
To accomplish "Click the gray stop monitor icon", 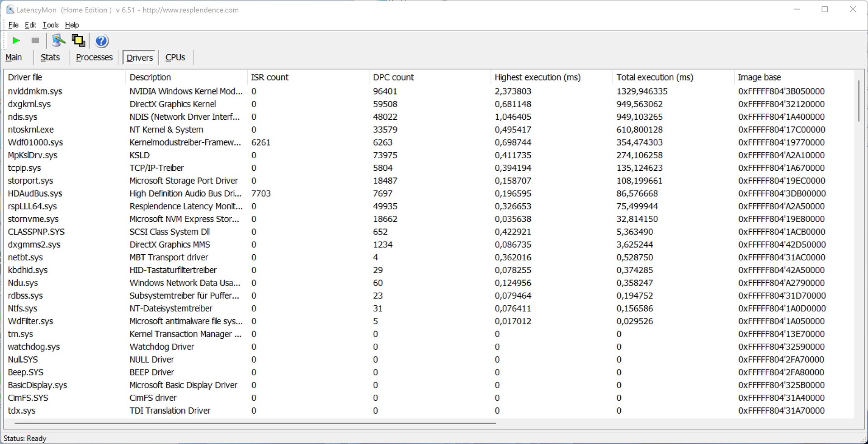I will tap(35, 41).
